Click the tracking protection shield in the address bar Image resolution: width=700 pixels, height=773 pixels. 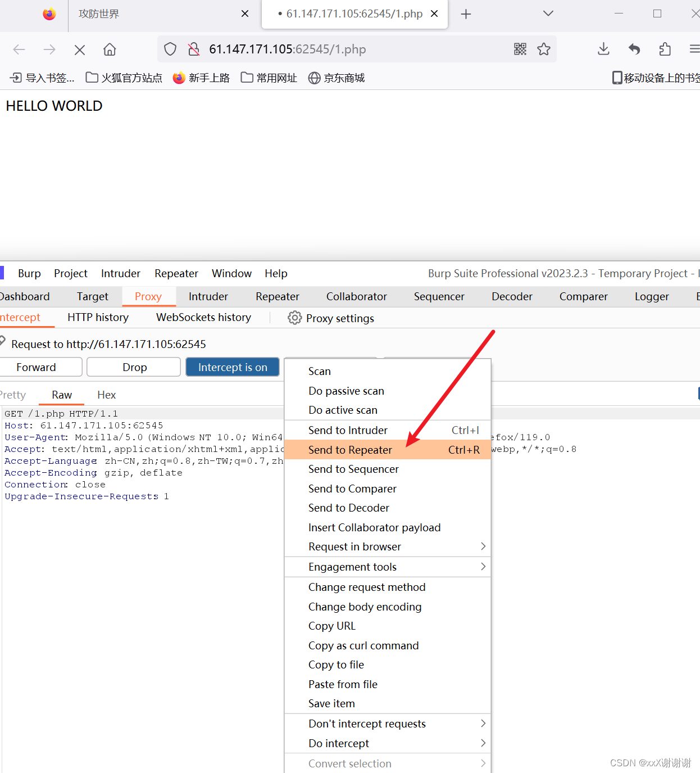170,49
